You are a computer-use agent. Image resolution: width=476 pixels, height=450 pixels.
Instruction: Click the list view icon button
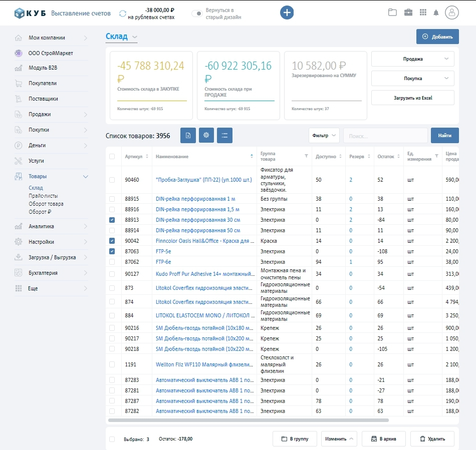click(224, 135)
